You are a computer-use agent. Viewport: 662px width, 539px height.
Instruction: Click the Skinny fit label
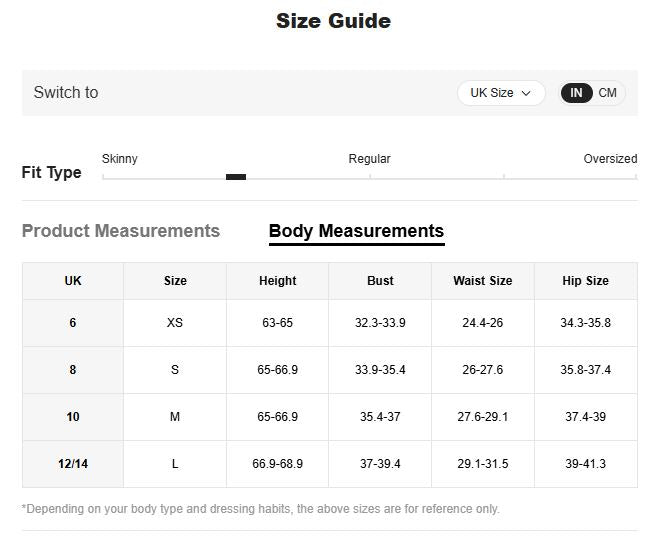pos(120,159)
